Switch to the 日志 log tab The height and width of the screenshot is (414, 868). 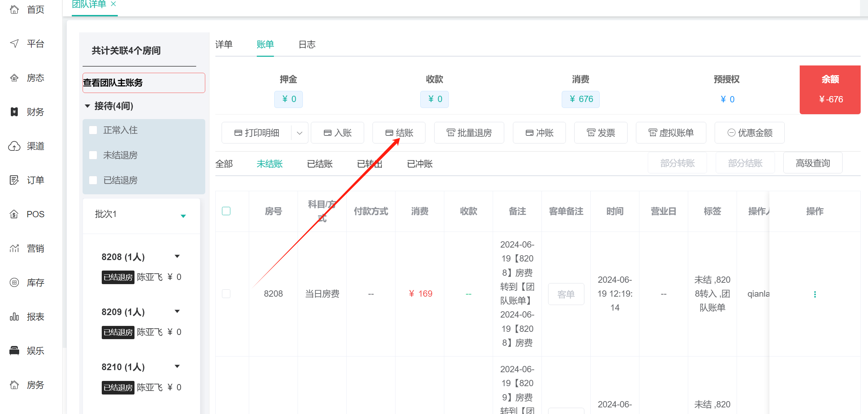(307, 44)
